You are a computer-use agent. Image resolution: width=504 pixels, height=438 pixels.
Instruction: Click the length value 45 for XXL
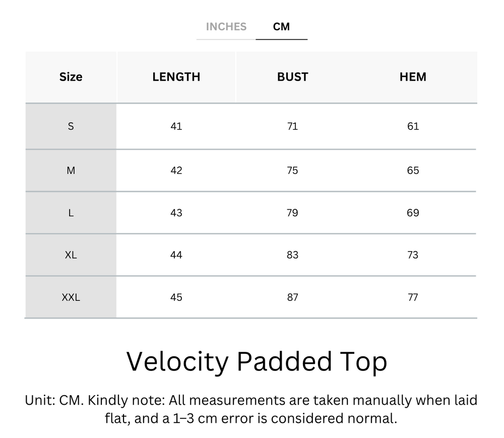click(x=176, y=297)
